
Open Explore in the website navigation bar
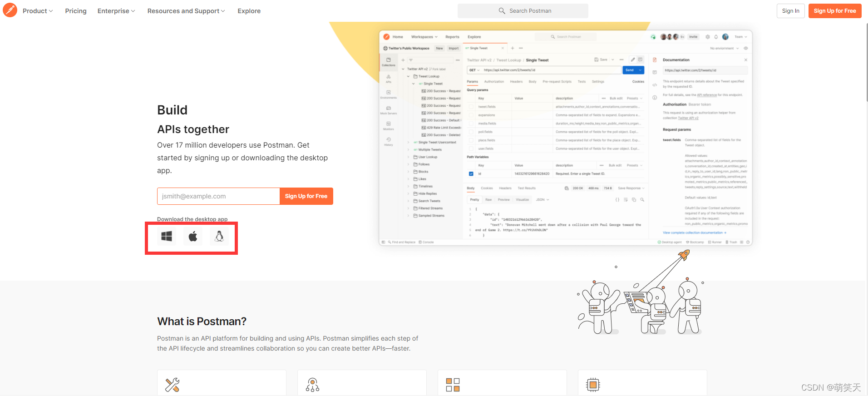pos(249,11)
